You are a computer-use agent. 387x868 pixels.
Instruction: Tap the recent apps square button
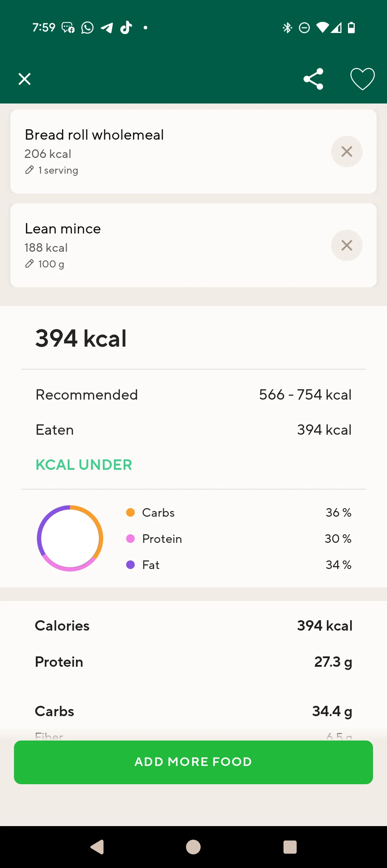[x=290, y=847]
